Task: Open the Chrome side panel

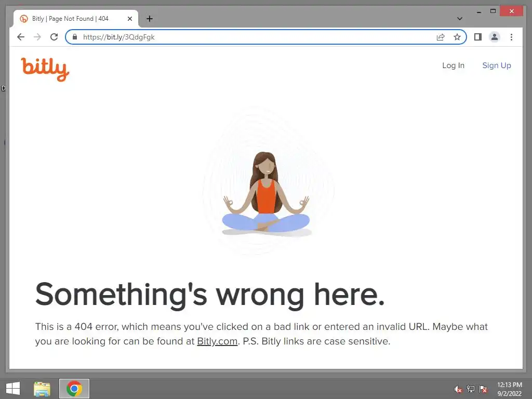Action: pyautogui.click(x=478, y=37)
